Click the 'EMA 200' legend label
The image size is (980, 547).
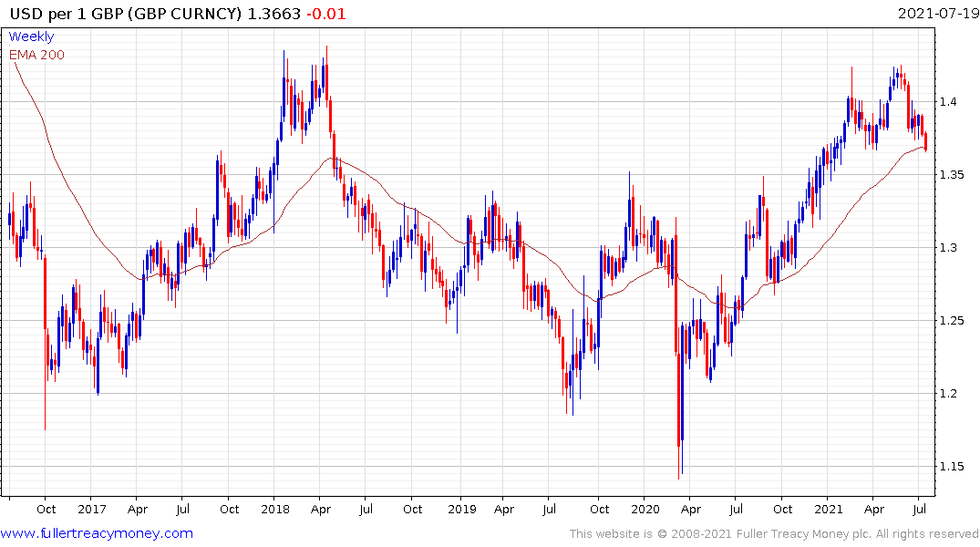(x=36, y=55)
